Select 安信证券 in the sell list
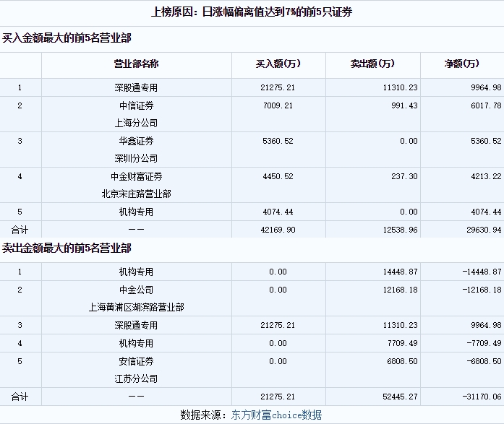This screenshot has width=504, height=424. coord(136,361)
